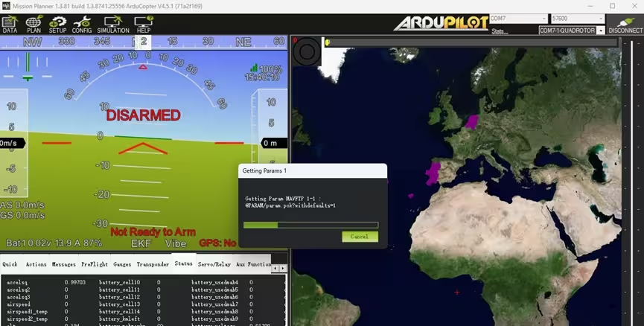
Task: Click the yellow marker on the map bar
Action: 328,42
